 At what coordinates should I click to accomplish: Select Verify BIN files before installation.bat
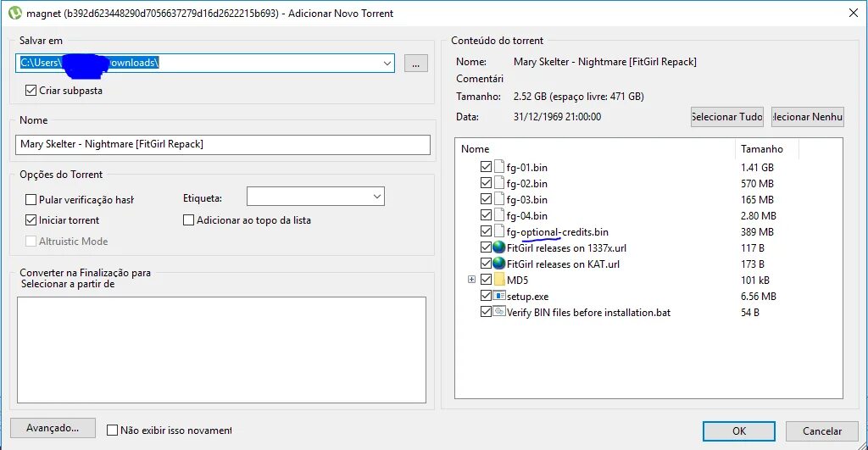click(588, 312)
